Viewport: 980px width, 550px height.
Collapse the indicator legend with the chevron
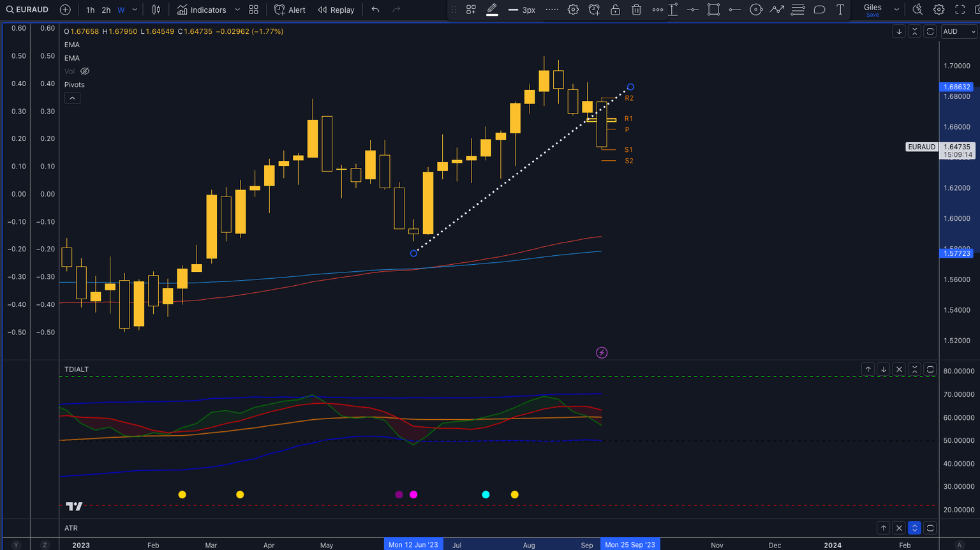click(72, 98)
